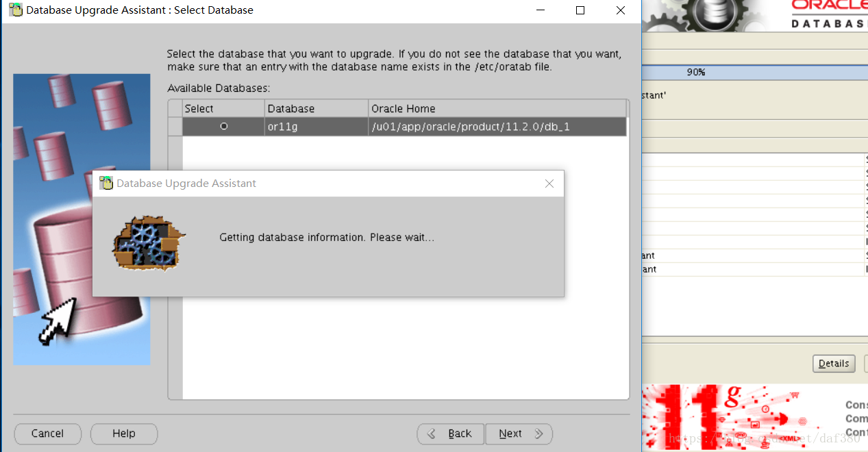Click the Getting database information message text

(x=327, y=238)
